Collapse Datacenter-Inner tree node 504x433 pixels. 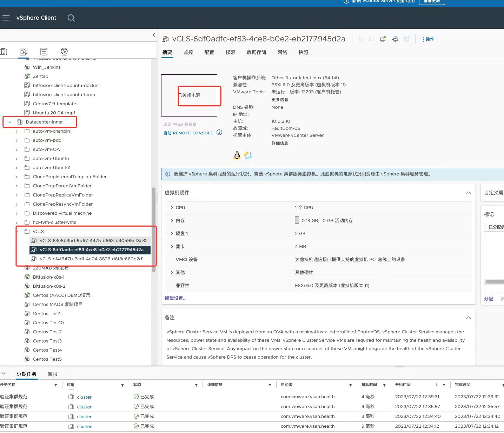(x=10, y=122)
